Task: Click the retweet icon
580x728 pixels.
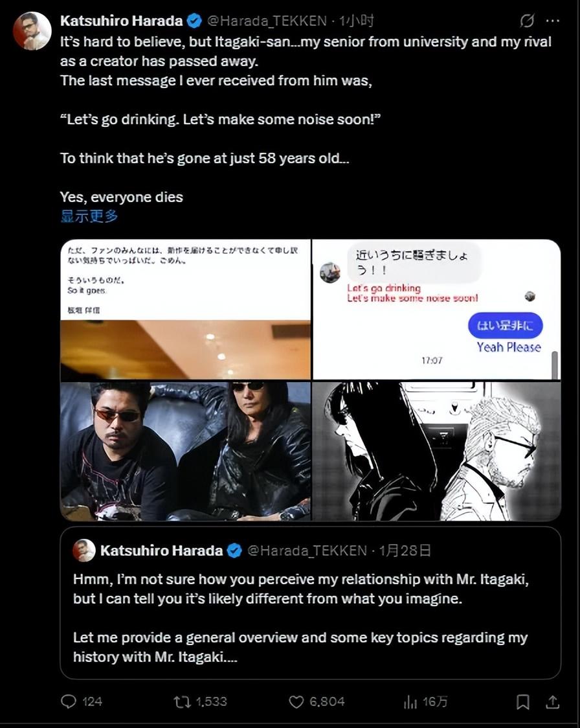Action: [182, 701]
